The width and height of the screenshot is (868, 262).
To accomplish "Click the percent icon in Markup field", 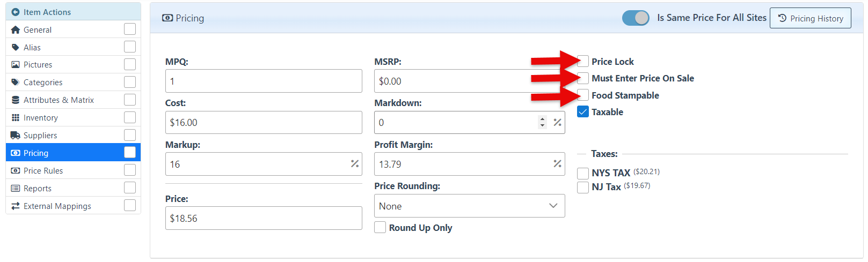I will [x=355, y=164].
